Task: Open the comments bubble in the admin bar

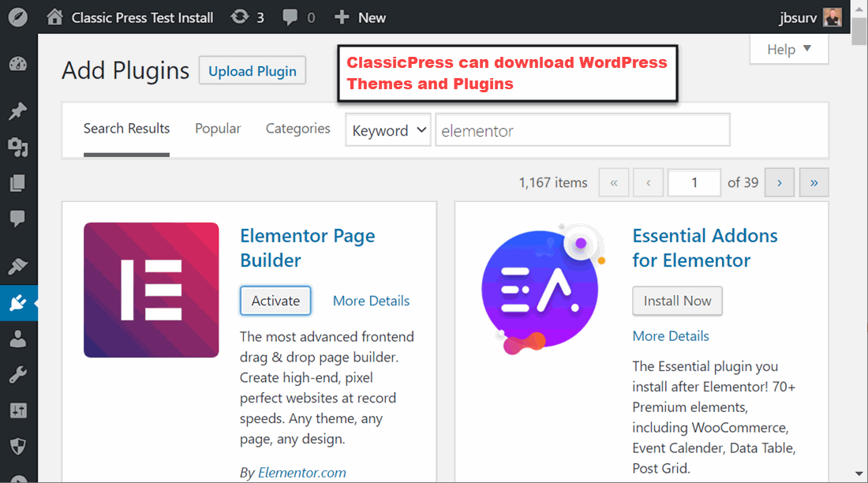Action: (x=290, y=17)
